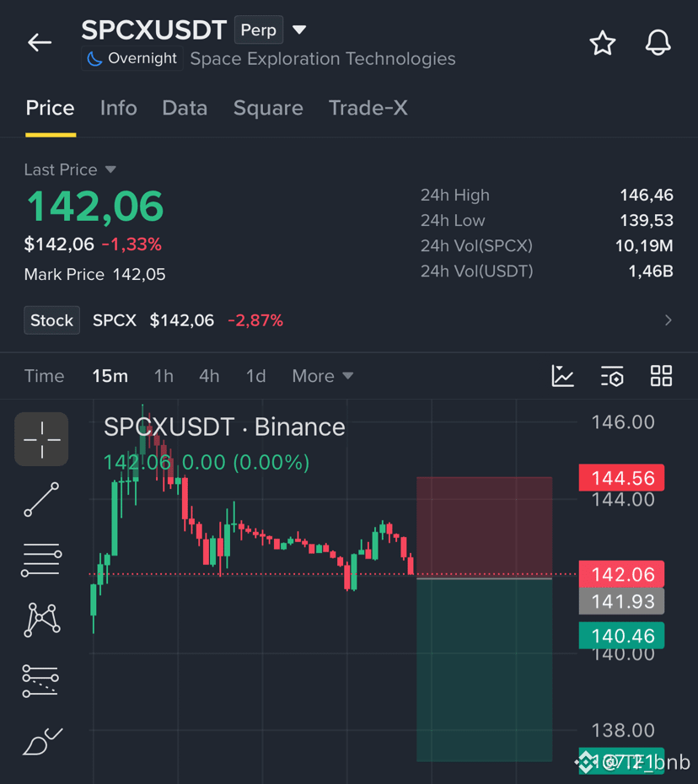Add SPCXUSDT to favorites with star icon
The width and height of the screenshot is (698, 784).
(x=603, y=43)
